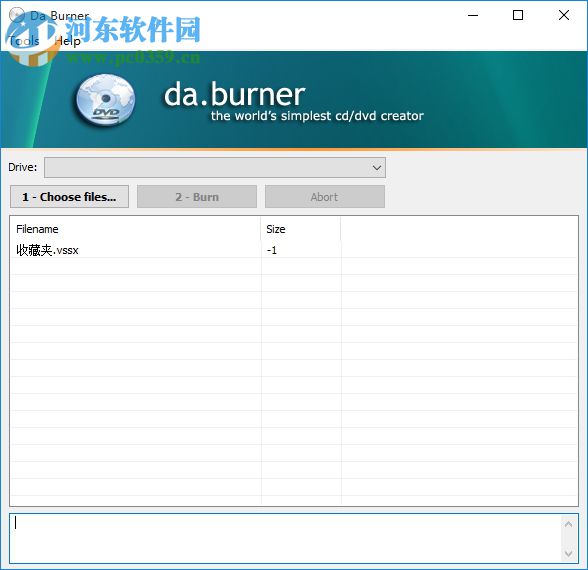The width and height of the screenshot is (588, 570).
Task: Click the 2 - Burn button
Action: (197, 196)
